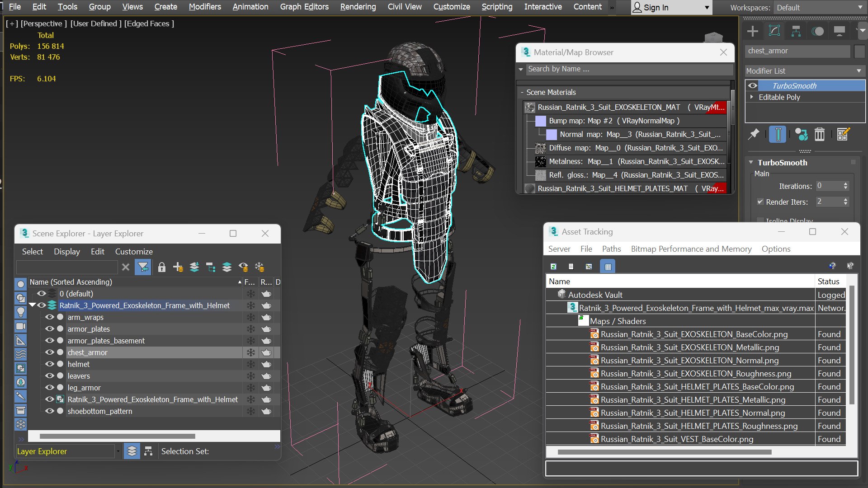Image resolution: width=868 pixels, height=488 pixels.
Task: Create a new layer in Layer Explorer
Action: point(178,267)
